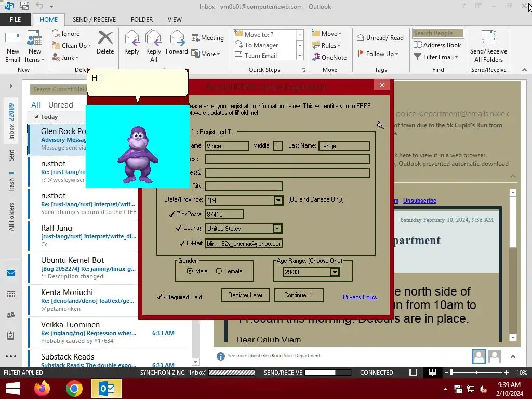Open Age Range dropdown
The height and width of the screenshot is (399, 532).
click(x=335, y=272)
